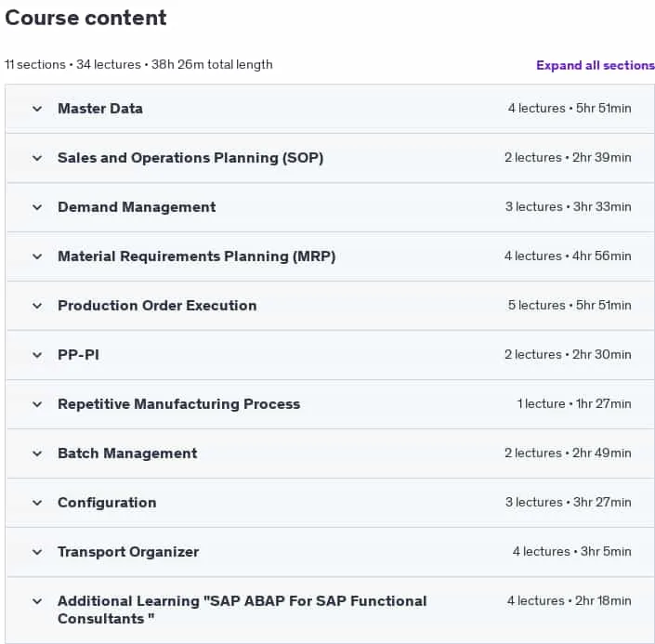Image resolution: width=655 pixels, height=644 pixels.
Task: Select Production Order Execution section title
Action: click(x=157, y=306)
